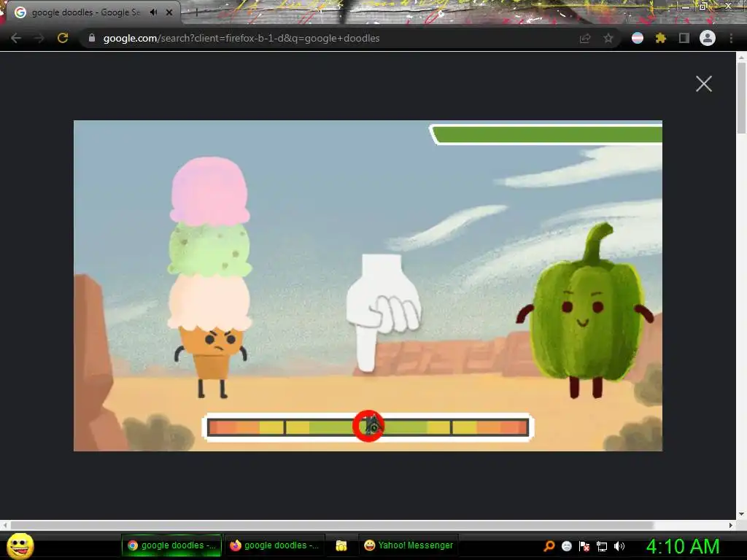Click the share page icon in the address bar
This screenshot has width=747, height=560.
tap(585, 38)
